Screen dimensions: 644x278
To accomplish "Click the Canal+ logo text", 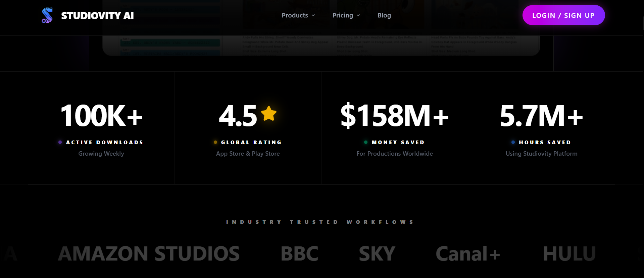I will [x=468, y=254].
